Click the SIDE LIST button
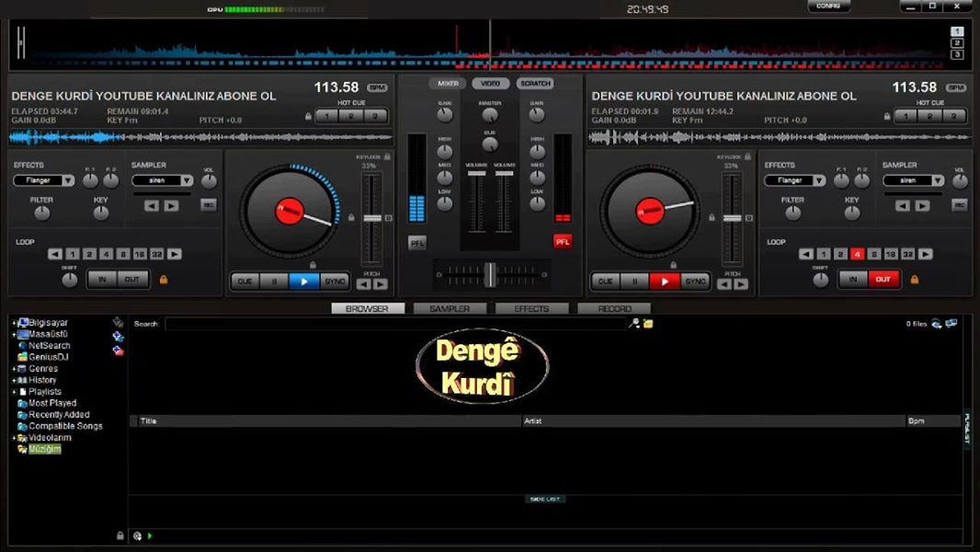Image resolution: width=980 pixels, height=552 pixels. tap(545, 499)
